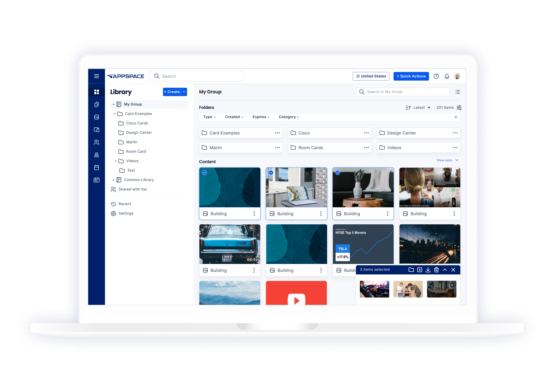Screen dimensions: 554x392
Task: Select Design Center in the tree
Action: tap(139, 132)
